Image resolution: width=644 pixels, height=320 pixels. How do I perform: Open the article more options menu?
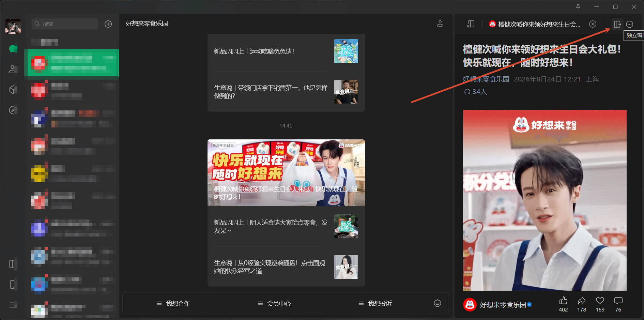(630, 24)
